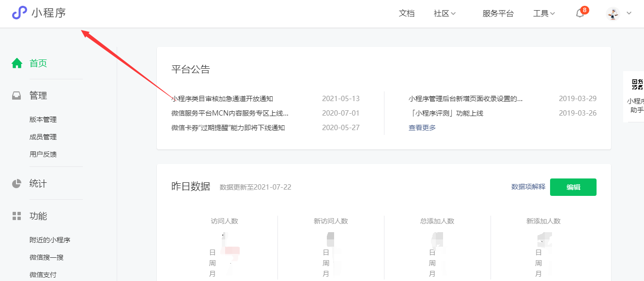The width and height of the screenshot is (644, 281).
Task: Click the 小程序 purple logo icon
Action: (19, 13)
